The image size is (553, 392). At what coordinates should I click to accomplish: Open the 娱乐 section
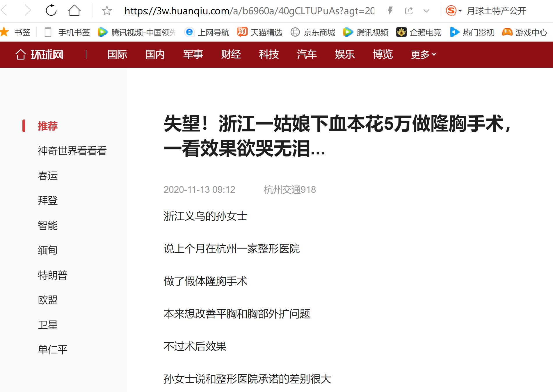(x=345, y=54)
